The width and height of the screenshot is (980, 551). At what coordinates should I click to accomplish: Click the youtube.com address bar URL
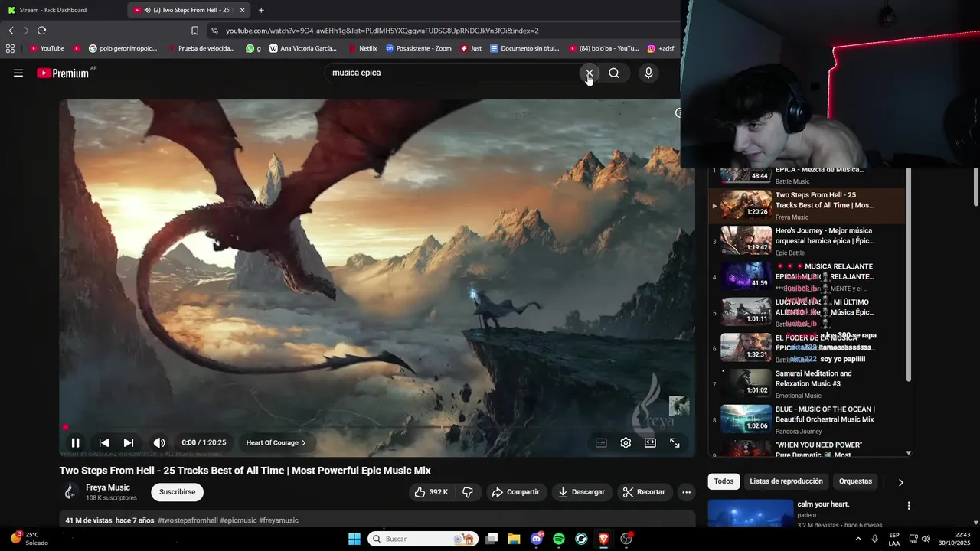382,31
